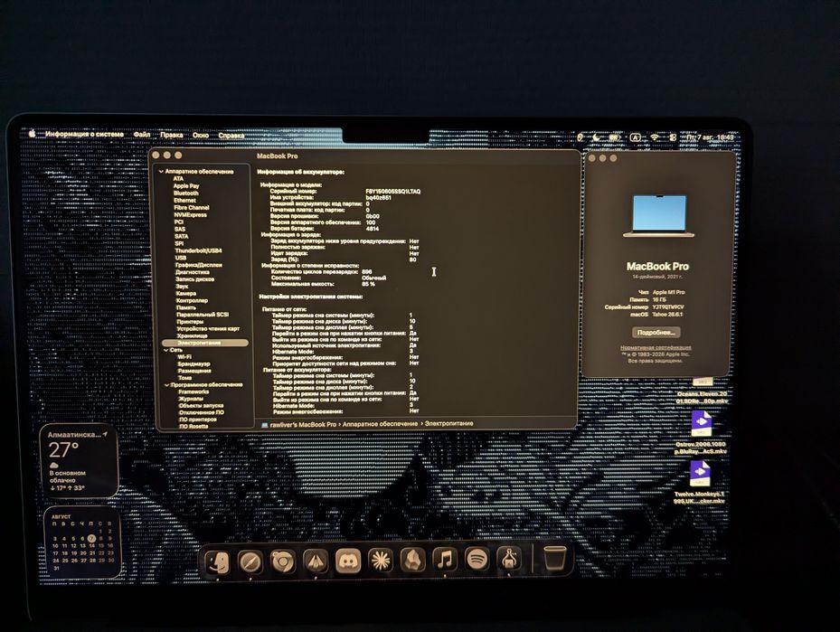The height and width of the screenshot is (632, 840).
Task: Open Finder from the Dock
Action: pos(218,561)
